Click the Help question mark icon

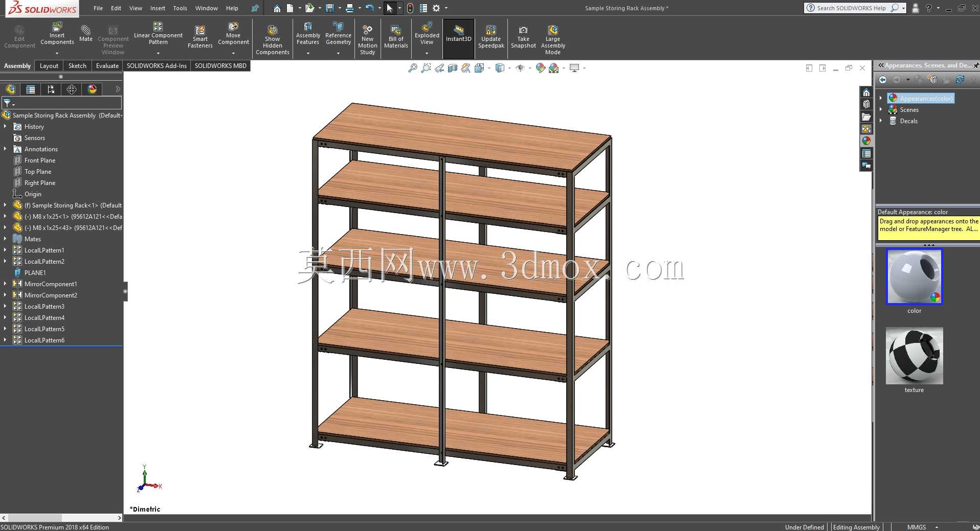tap(928, 8)
